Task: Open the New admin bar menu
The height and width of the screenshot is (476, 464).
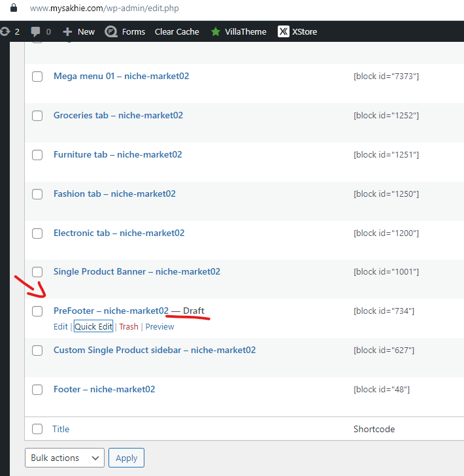Action: (86, 31)
